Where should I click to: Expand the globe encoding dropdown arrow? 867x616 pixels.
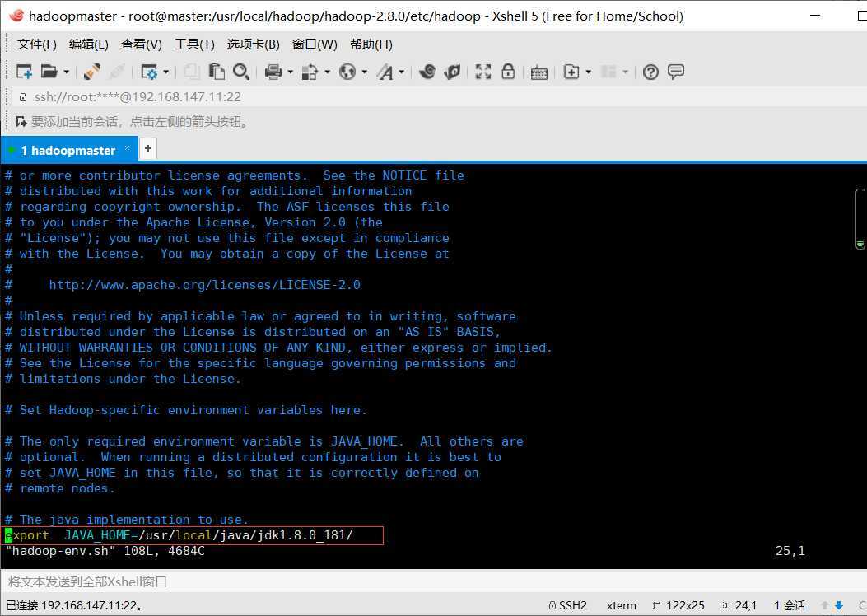coord(364,72)
